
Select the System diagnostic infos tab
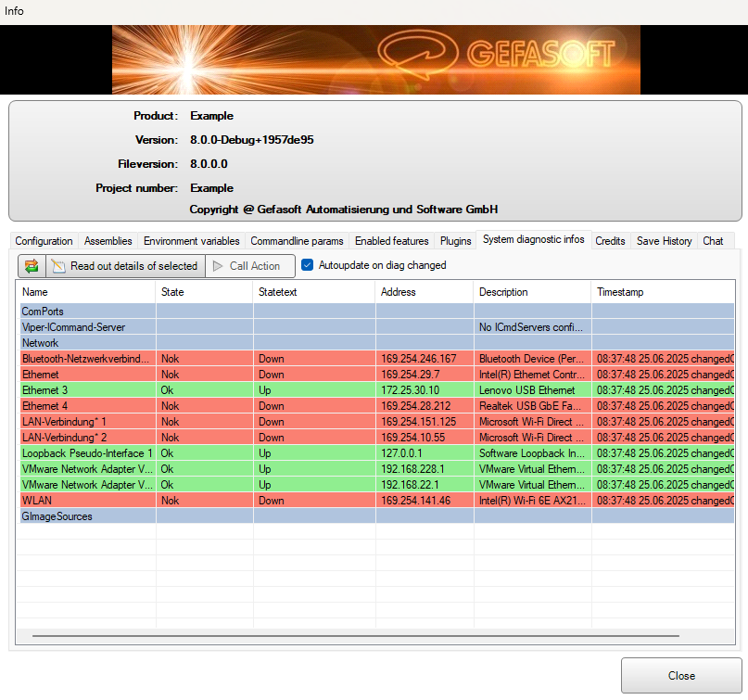pyautogui.click(x=533, y=239)
